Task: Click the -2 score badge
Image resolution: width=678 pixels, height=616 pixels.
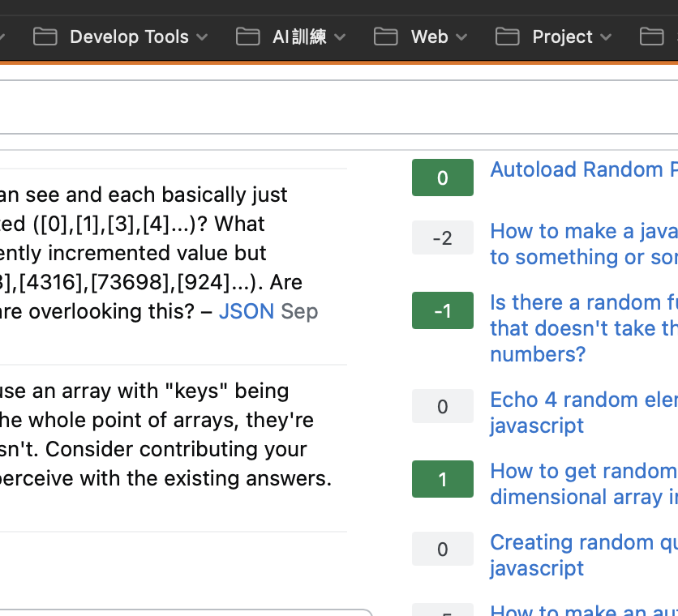Action: click(442, 238)
